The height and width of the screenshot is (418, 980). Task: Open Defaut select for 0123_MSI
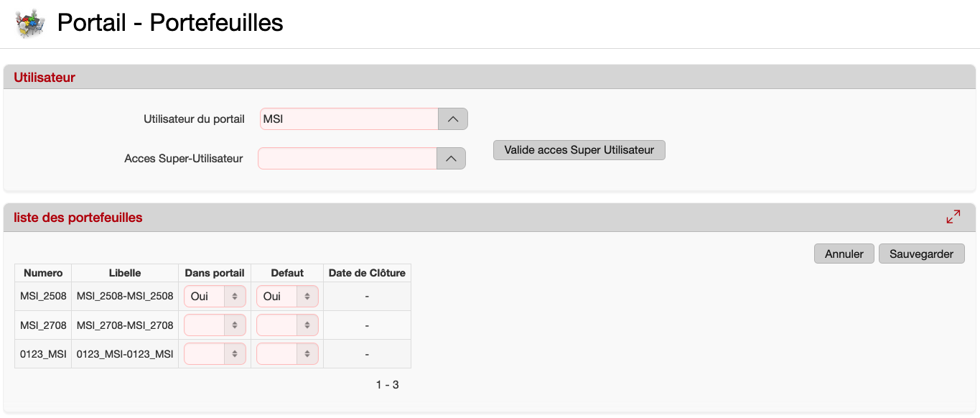287,354
